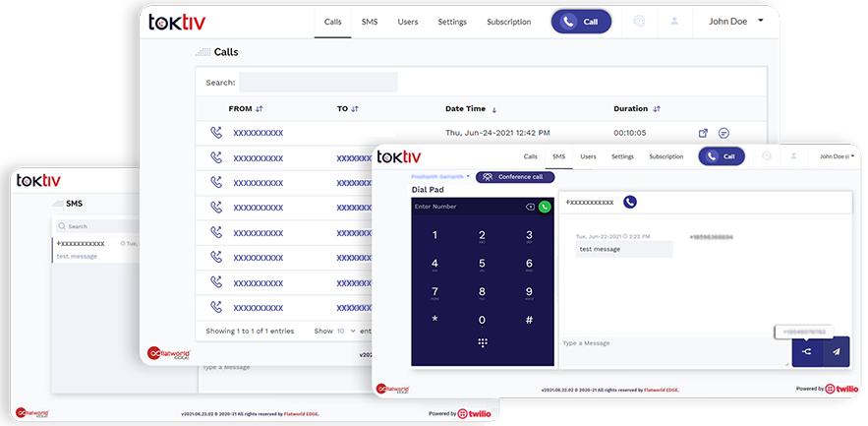
Task: Open the Subscription tab in the Calls window
Action: (x=509, y=23)
